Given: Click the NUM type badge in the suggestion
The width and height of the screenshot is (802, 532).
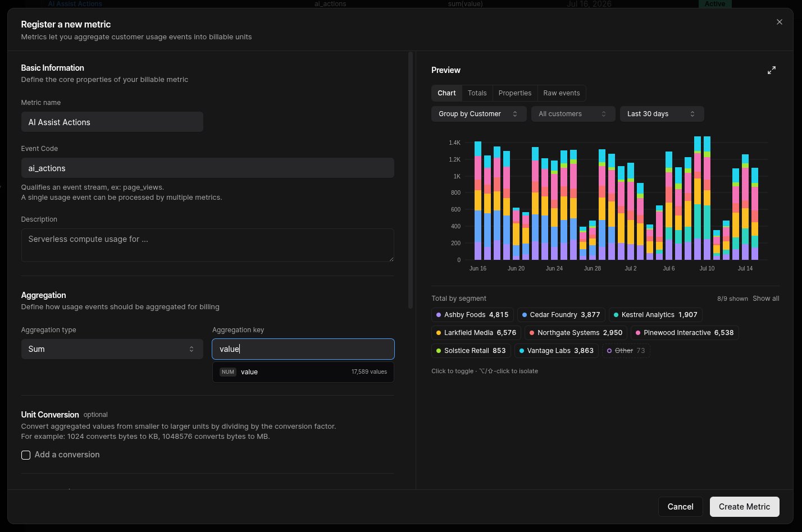Looking at the screenshot, I should pos(228,372).
